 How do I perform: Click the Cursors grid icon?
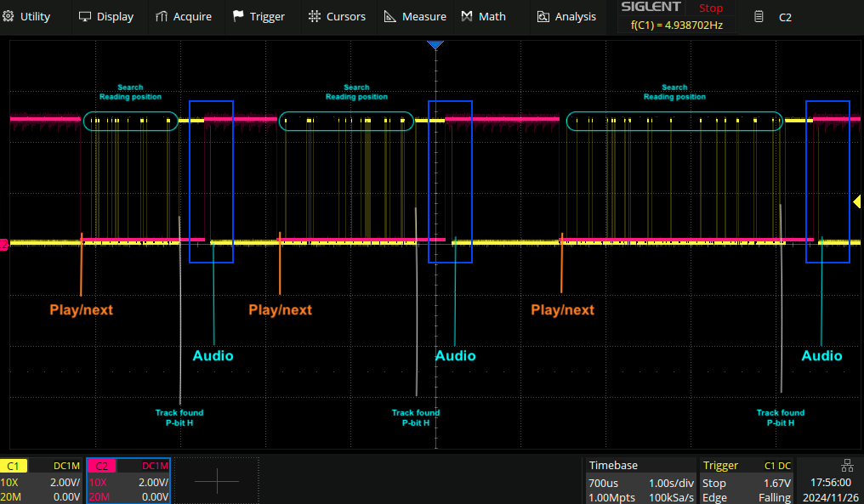(x=315, y=16)
